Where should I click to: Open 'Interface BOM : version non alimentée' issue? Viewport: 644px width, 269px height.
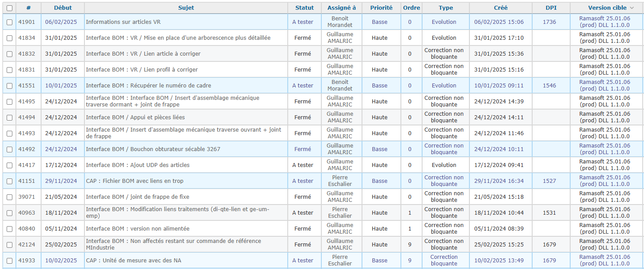[x=137, y=229]
